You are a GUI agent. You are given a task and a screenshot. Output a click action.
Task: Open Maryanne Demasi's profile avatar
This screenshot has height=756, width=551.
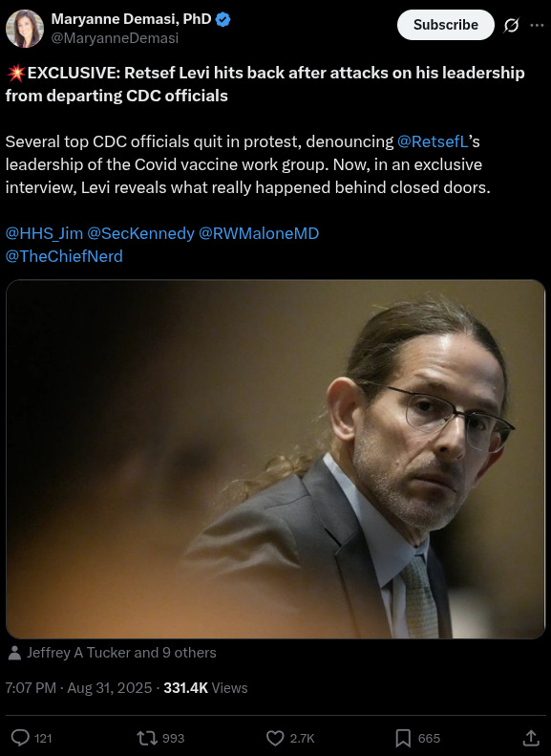(x=25, y=29)
